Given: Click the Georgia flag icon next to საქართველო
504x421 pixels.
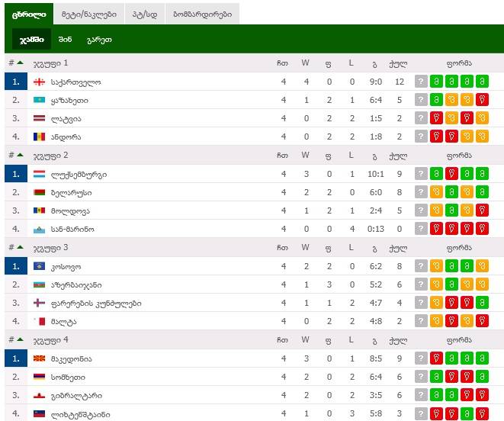Looking at the screenshot, I should point(40,82).
